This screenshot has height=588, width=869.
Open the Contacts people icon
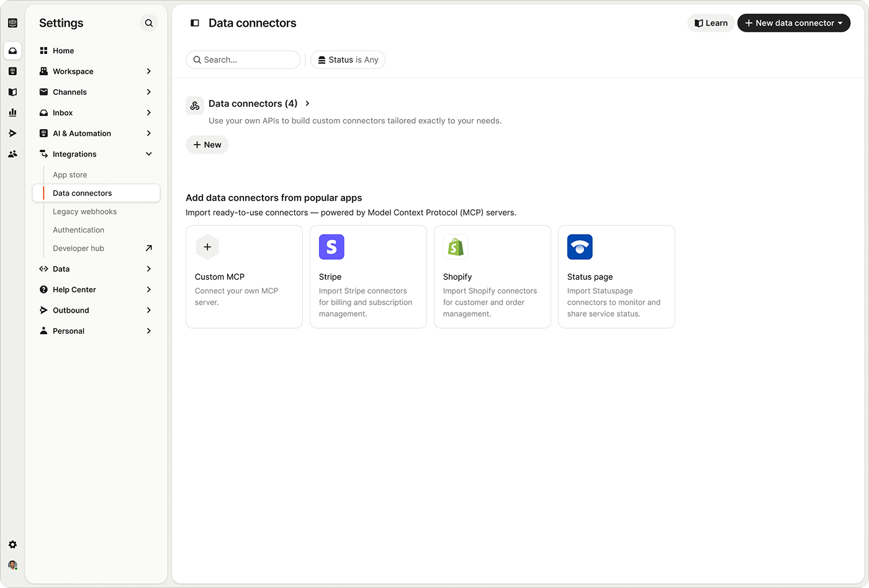point(12,154)
